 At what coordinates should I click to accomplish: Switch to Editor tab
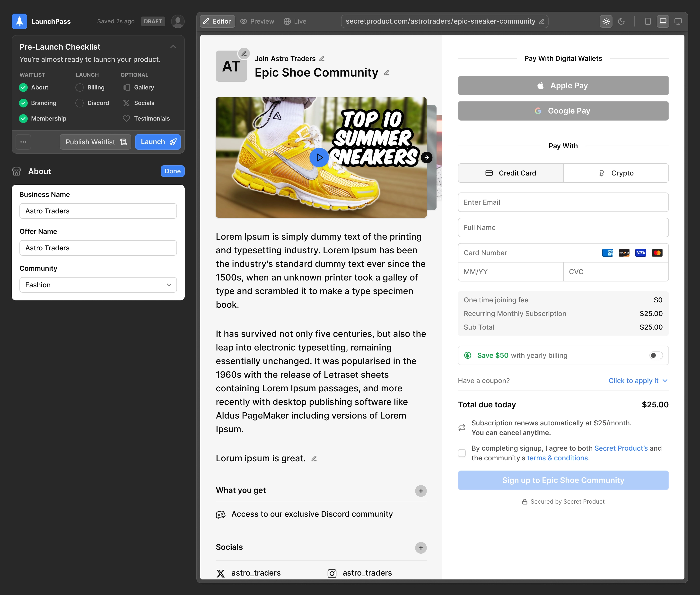[217, 21]
